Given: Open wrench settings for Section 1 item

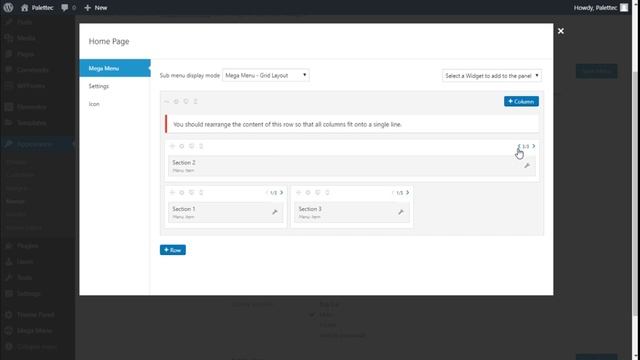Looking at the screenshot, I should coord(275,212).
